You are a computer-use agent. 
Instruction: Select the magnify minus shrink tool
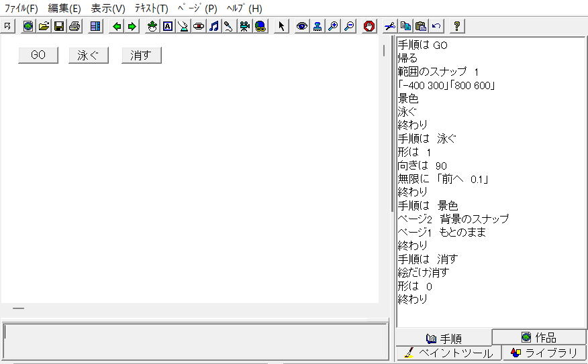point(349,26)
